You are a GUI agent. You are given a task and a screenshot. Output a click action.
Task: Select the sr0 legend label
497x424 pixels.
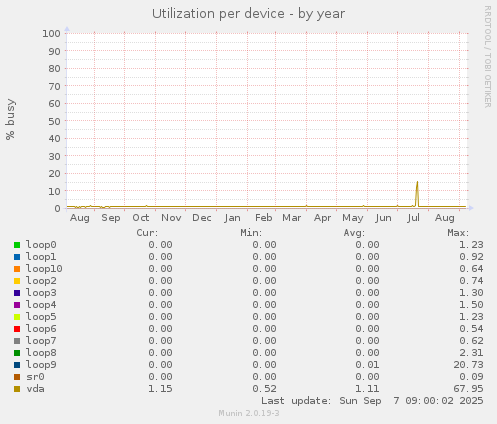click(x=35, y=377)
